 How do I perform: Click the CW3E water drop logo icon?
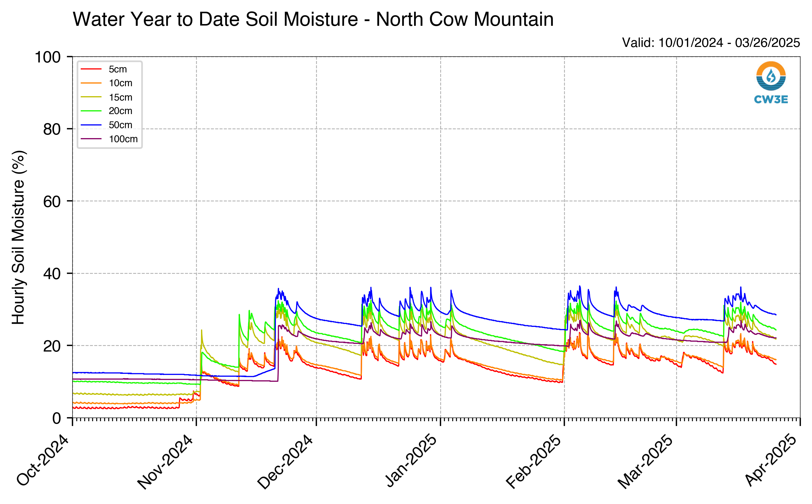click(771, 76)
